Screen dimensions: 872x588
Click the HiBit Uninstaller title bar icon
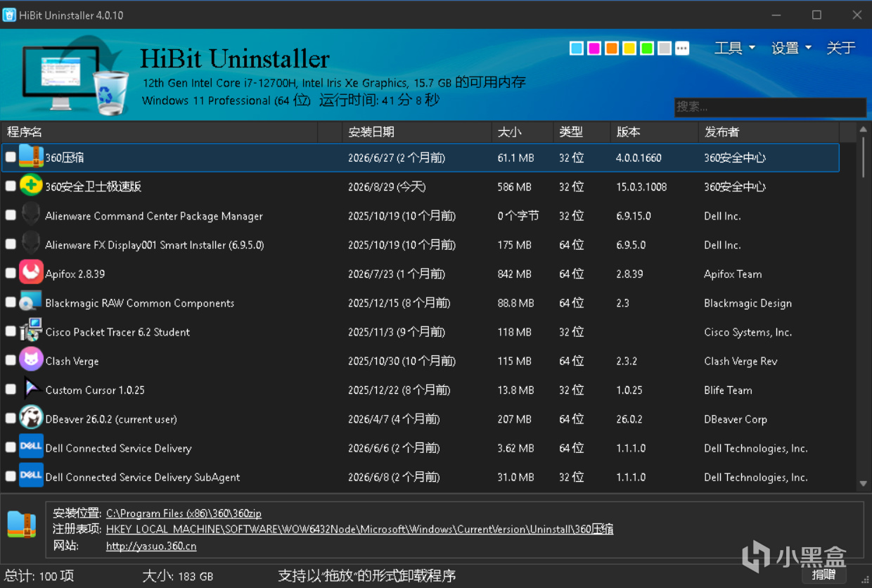[x=9, y=15]
